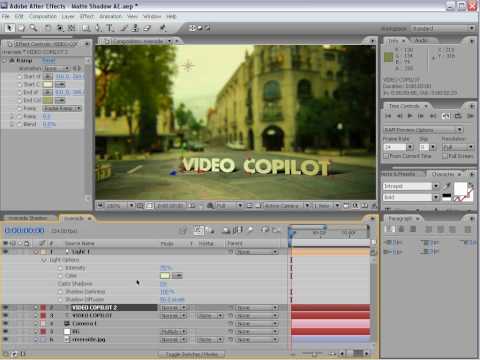Click the Ramp effect Reset link
This screenshot has width=480, height=360.
(49, 60)
